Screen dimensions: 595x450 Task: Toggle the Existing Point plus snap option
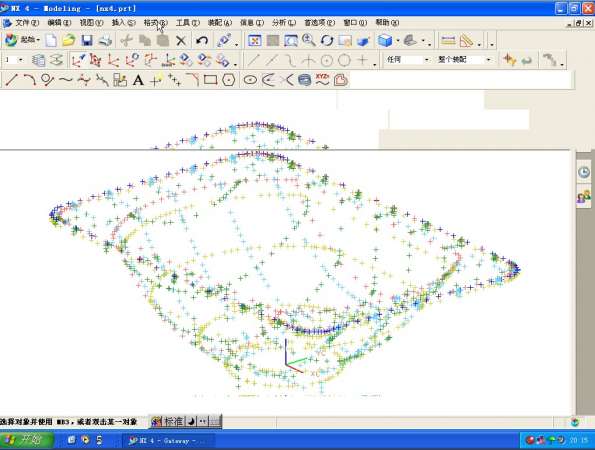pyautogui.click(x=362, y=60)
